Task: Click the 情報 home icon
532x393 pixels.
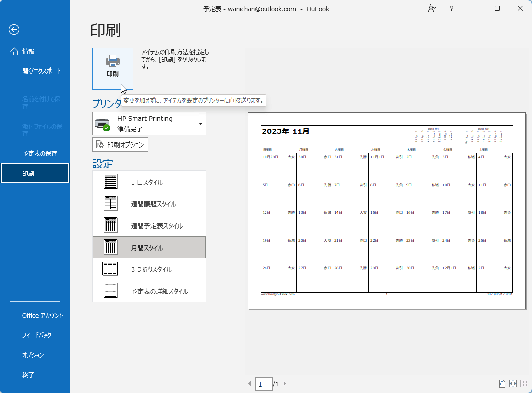Action: [14, 51]
